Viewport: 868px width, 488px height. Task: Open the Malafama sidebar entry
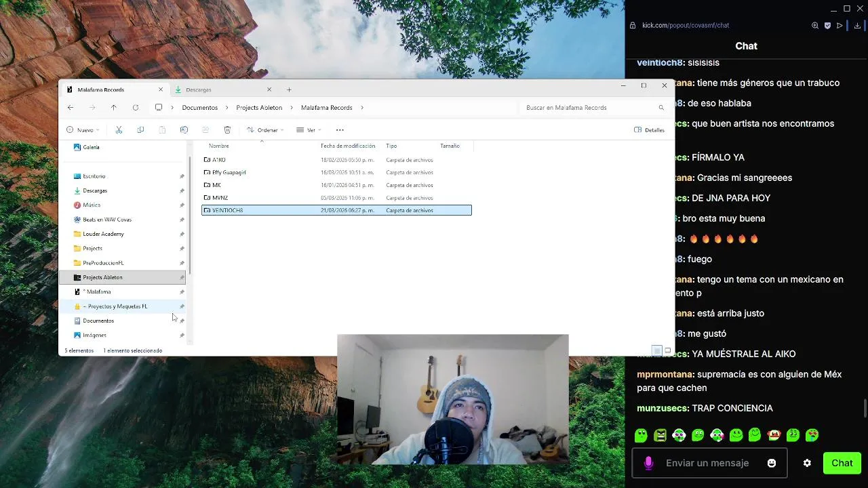tap(98, 291)
